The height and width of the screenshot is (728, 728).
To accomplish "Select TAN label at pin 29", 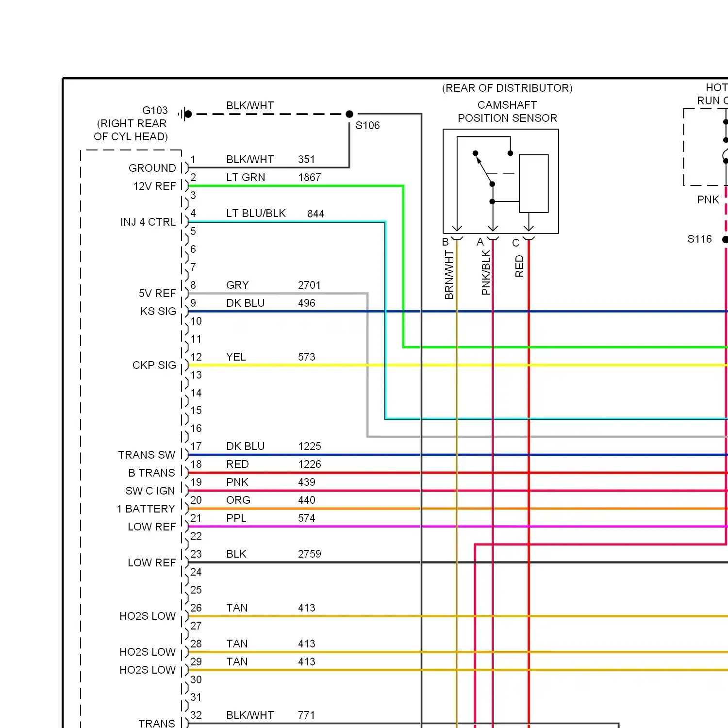I will pos(237,662).
